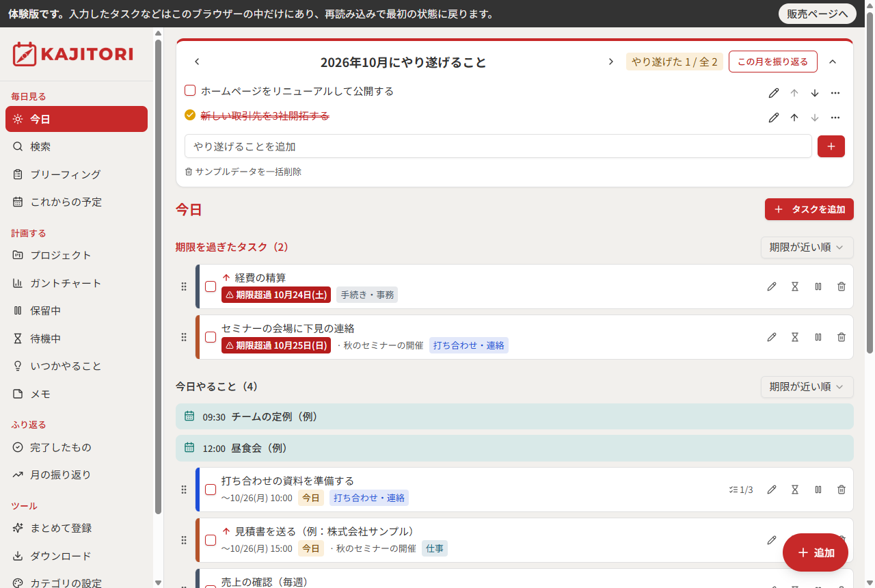Click the タスクを追加 button
This screenshot has height=588, width=875.
coord(809,209)
